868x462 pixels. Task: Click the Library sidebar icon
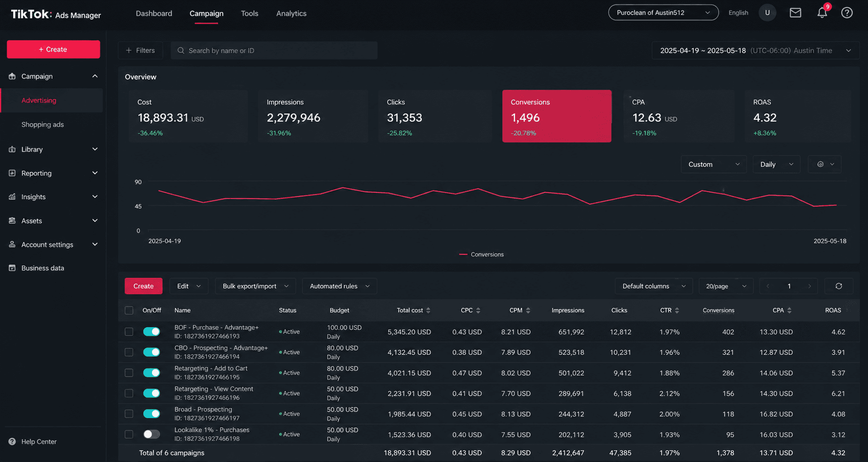pyautogui.click(x=12, y=149)
